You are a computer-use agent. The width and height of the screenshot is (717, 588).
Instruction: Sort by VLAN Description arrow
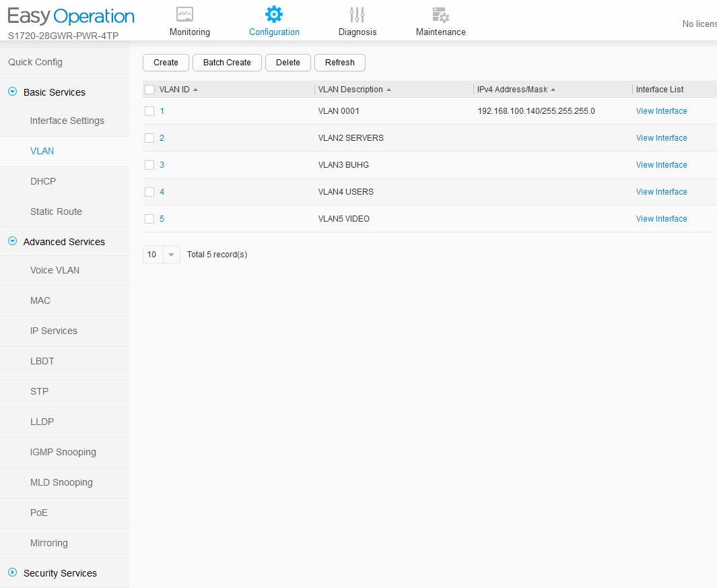388,90
